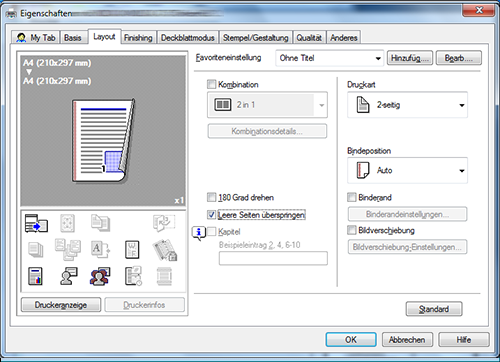This screenshot has width=500, height=362.
Task: Click the document with color bar chart icon
Action: coord(35,276)
